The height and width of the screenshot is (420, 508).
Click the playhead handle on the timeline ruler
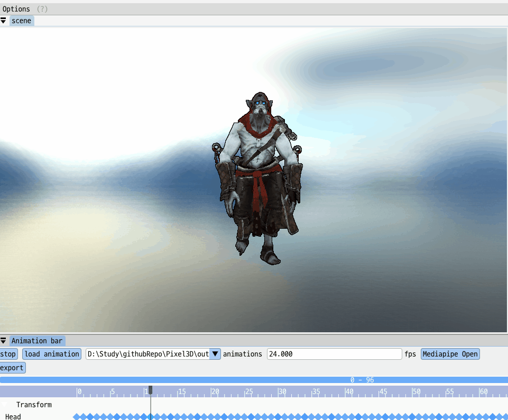point(150,390)
